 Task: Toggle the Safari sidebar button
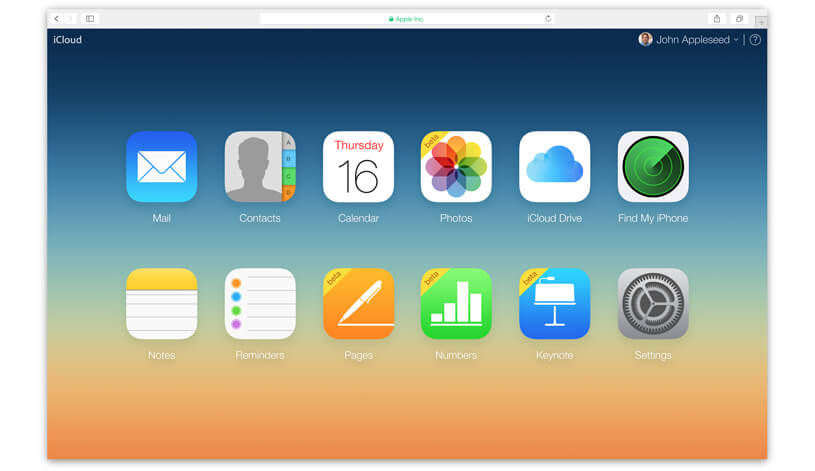tap(90, 19)
